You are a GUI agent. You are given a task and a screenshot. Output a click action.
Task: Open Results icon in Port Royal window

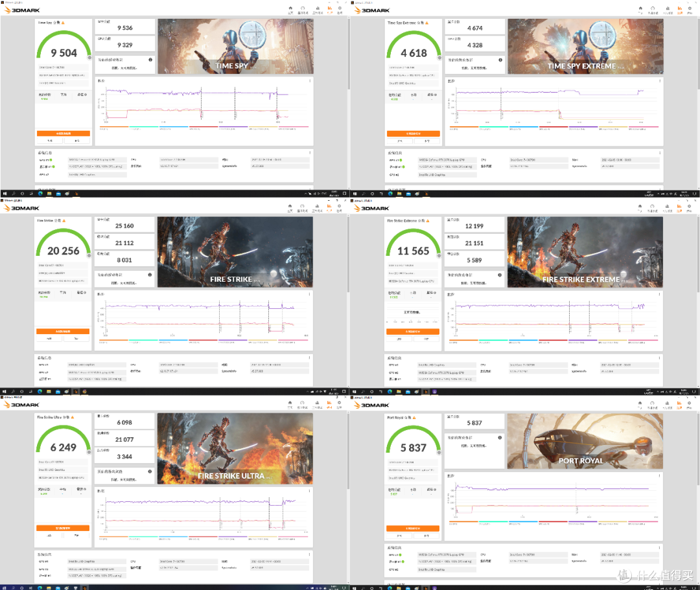pos(679,404)
